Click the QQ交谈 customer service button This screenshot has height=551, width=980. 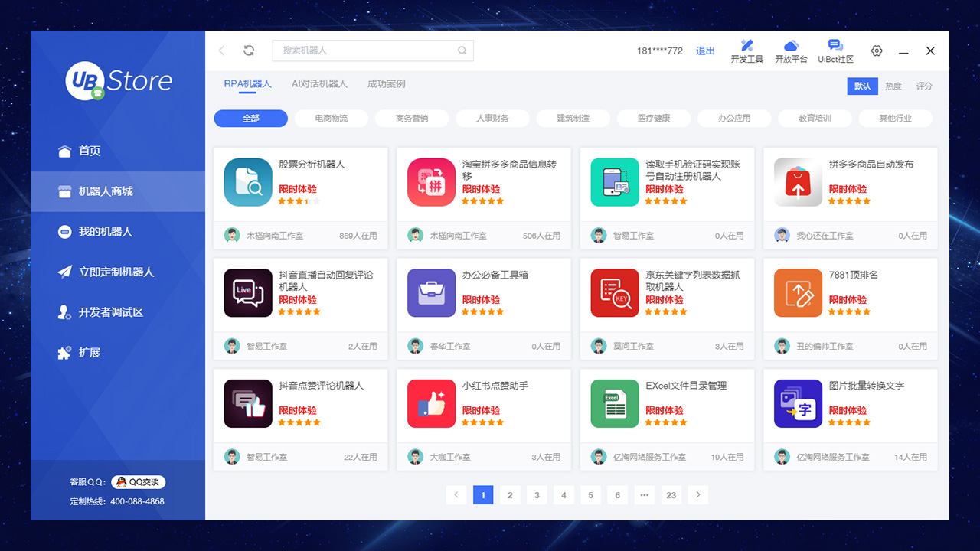[139, 482]
